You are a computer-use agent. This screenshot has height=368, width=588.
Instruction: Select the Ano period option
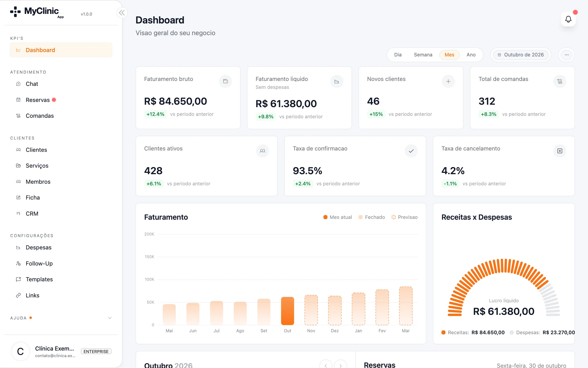[x=471, y=55]
